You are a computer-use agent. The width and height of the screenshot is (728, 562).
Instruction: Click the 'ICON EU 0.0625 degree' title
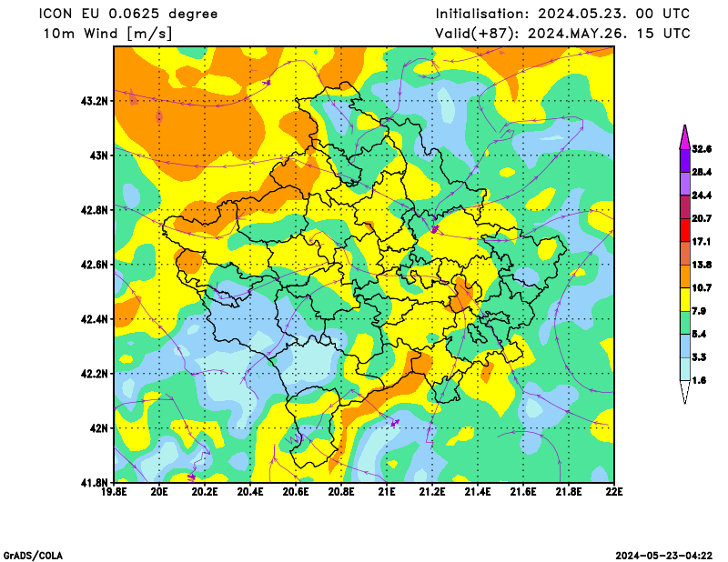[x=128, y=14]
